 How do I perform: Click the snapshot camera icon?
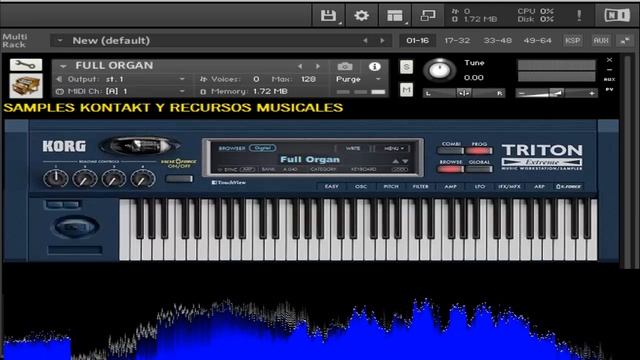click(345, 66)
